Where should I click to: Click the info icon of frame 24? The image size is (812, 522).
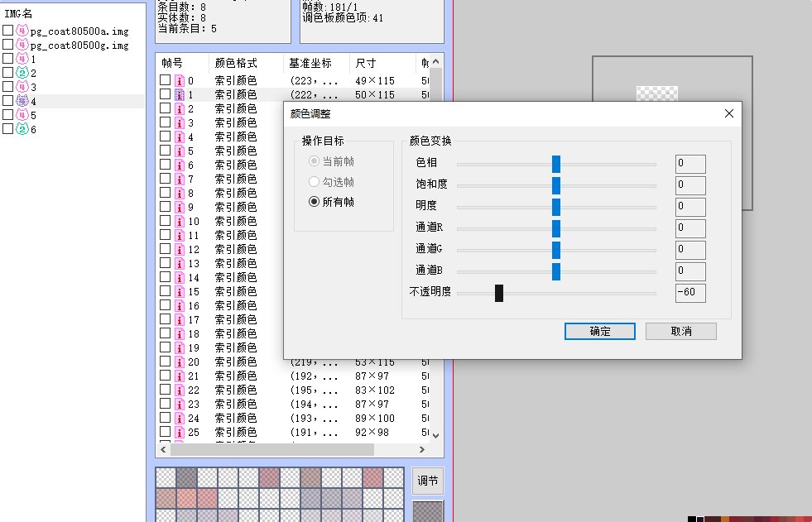click(x=179, y=418)
